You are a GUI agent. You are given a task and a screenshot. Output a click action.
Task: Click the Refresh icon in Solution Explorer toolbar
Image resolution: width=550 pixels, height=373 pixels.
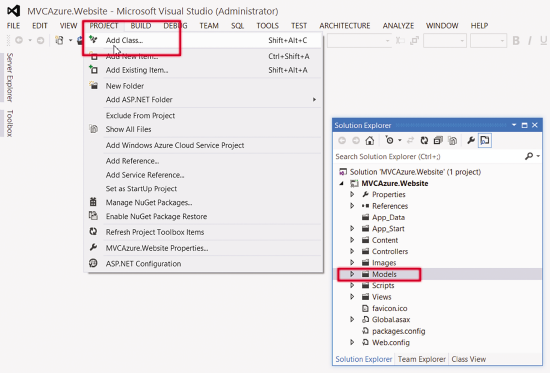tap(424, 140)
